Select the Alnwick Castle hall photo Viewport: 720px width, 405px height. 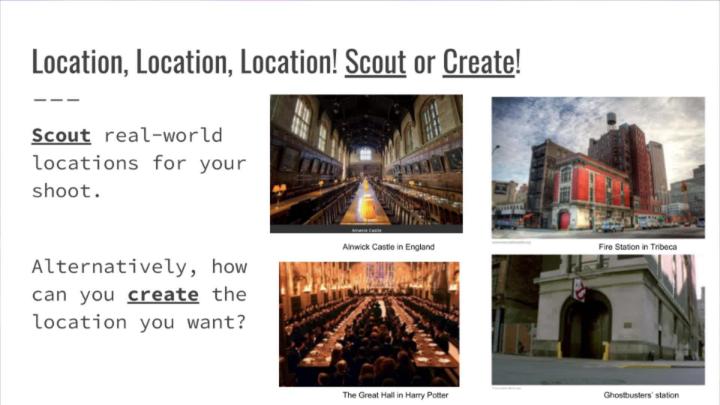pos(366,164)
